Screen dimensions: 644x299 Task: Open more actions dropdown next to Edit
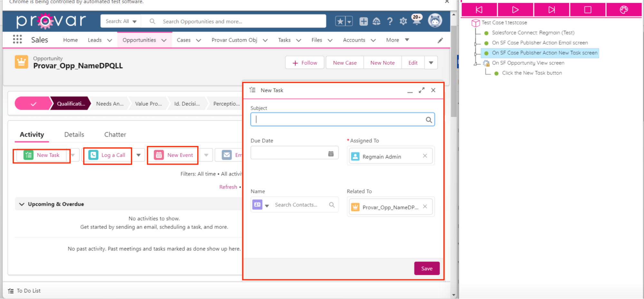tap(431, 62)
